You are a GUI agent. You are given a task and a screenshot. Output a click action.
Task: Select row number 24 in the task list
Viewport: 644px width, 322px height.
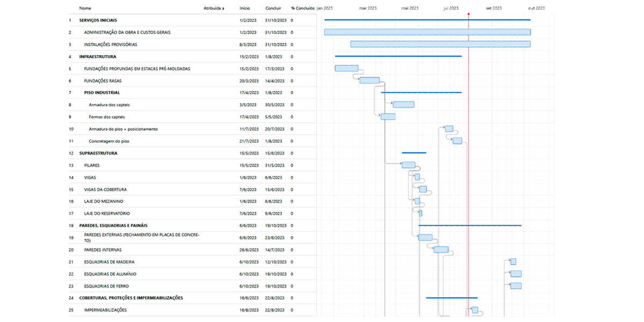71,298
